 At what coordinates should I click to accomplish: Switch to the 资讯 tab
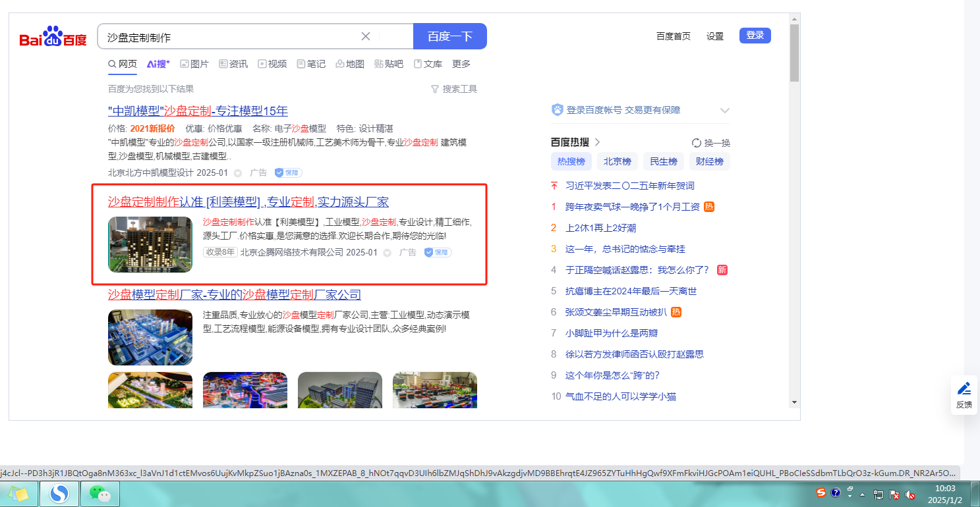(x=233, y=64)
